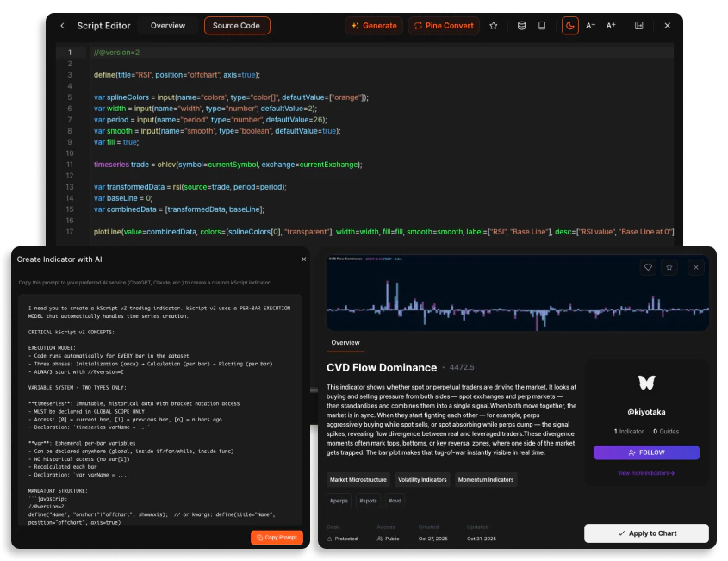Click the Generate button

click(x=374, y=26)
